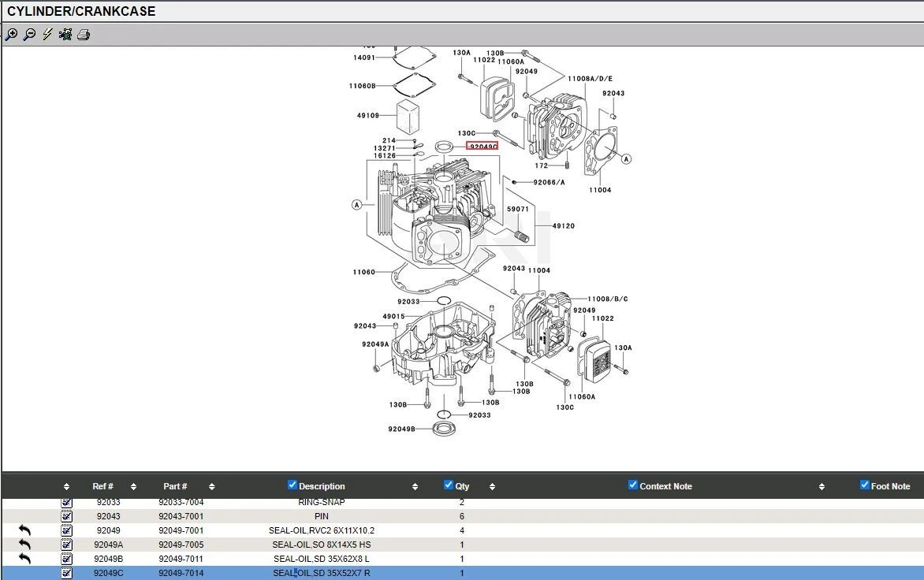Click the note icon on PIN row 92043

point(67,516)
